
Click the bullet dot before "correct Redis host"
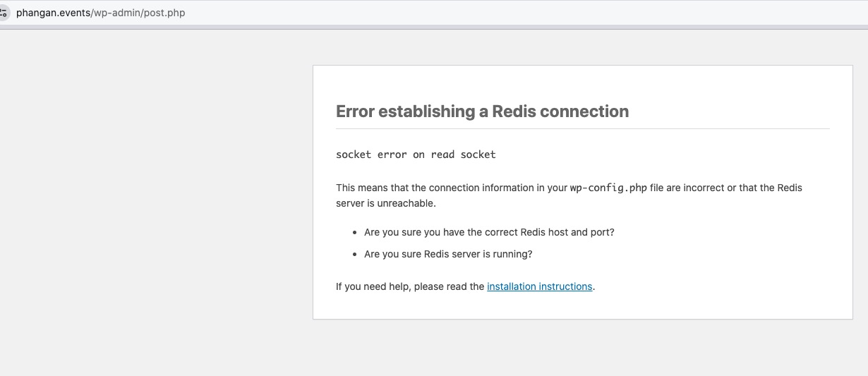(355, 233)
